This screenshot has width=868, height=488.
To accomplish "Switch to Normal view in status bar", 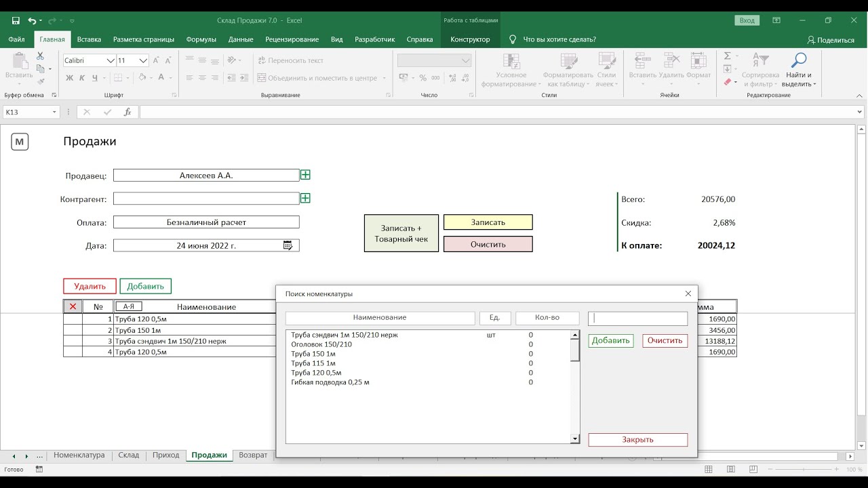I will coord(709,469).
